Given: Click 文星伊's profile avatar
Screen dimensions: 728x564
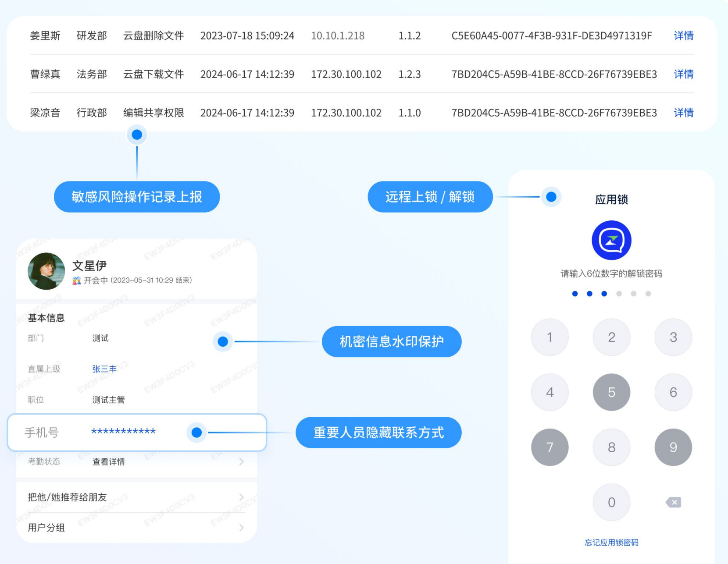Looking at the screenshot, I should coord(46,271).
